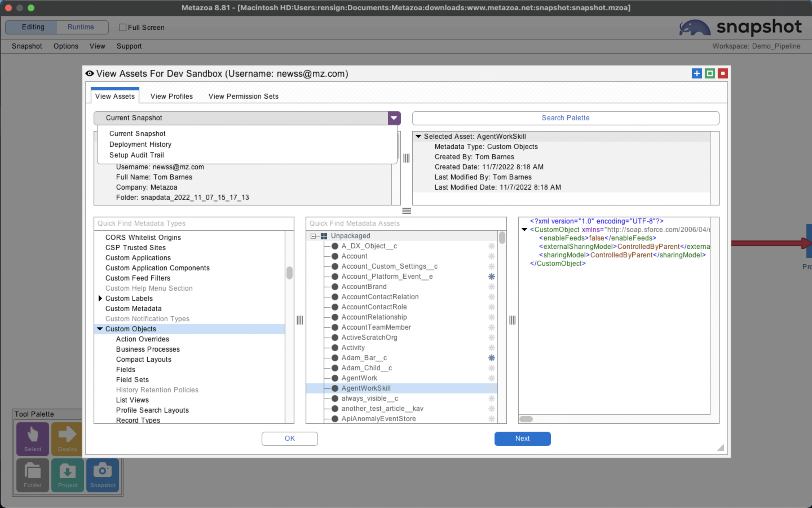Select Fields under Custom Objects
The image size is (812, 508).
click(x=125, y=370)
